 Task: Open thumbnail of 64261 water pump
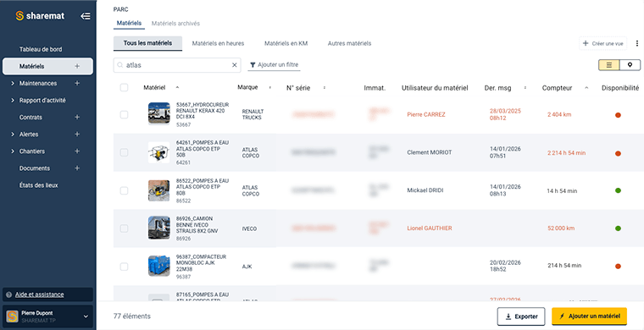tap(159, 152)
